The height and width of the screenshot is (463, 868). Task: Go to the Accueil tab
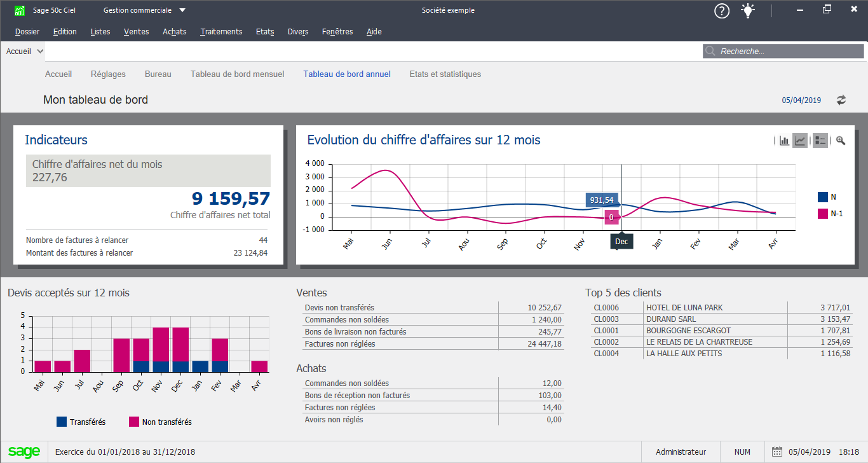58,74
